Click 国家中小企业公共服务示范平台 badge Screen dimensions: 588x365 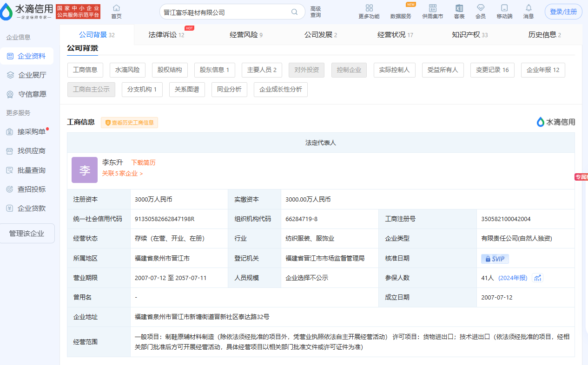point(78,12)
